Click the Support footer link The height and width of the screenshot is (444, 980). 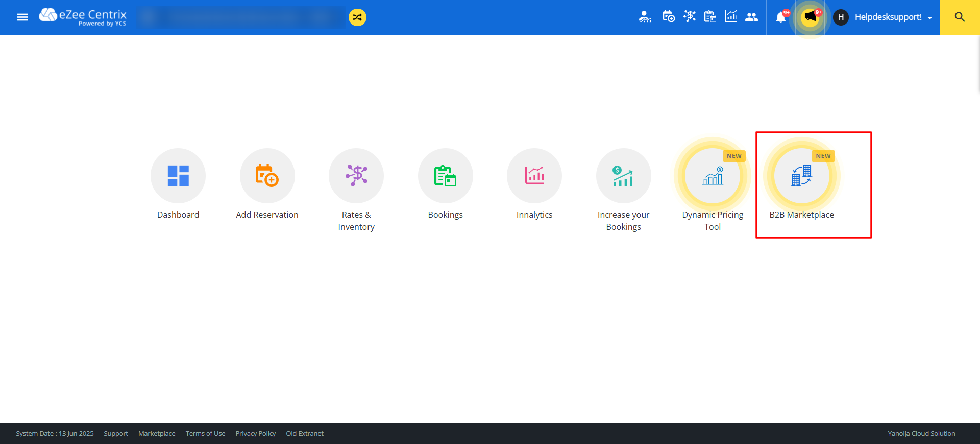pyautogui.click(x=116, y=433)
